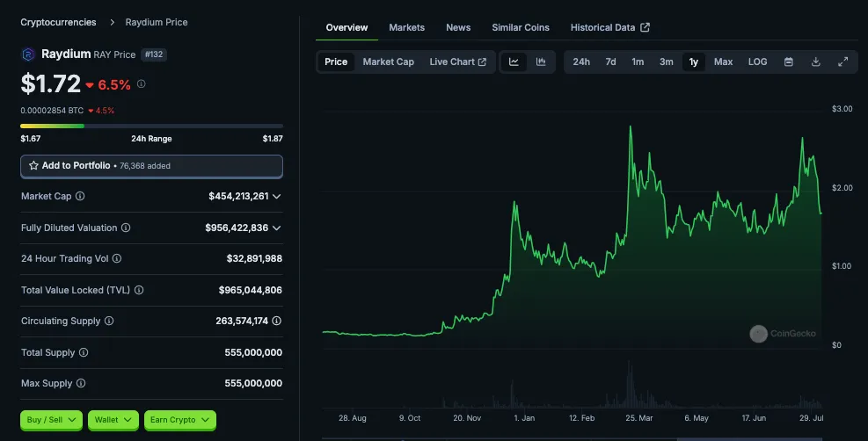Screen dimensions: 868x441
Task: Show Total Supply info icon
Action: [84, 352]
